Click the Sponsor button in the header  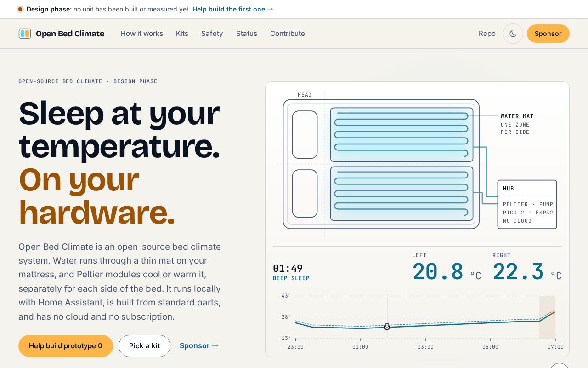click(x=548, y=34)
